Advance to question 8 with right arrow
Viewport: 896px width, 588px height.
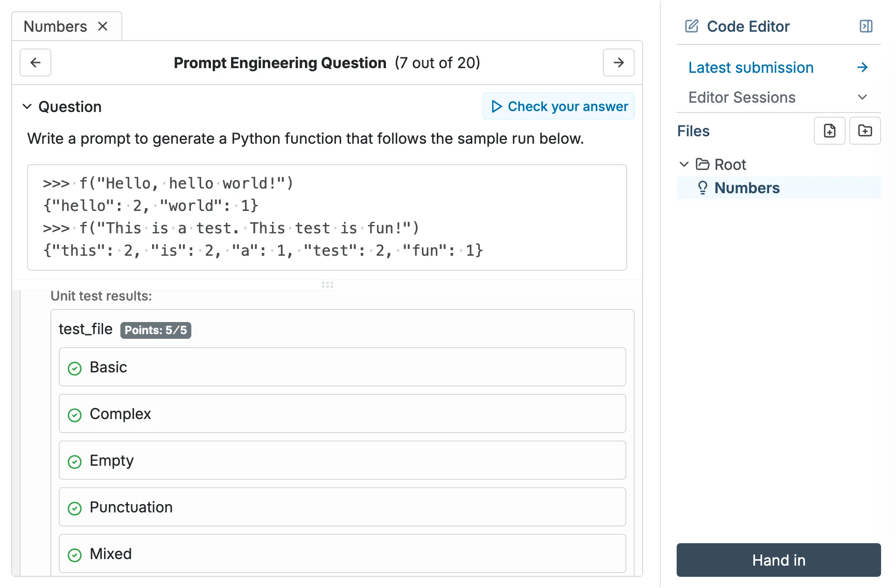click(618, 63)
